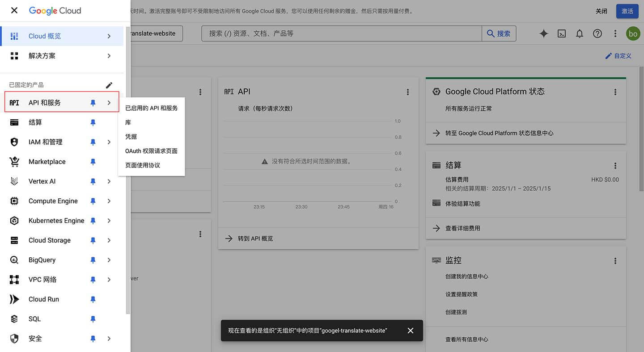Expand the Cloud 概览 submenu chevron
The image size is (644, 352).
coord(109,36)
